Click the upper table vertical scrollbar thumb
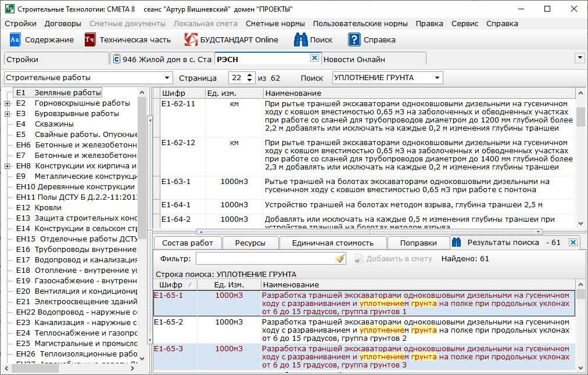Viewport: 588px width, 375px height. 580,117
